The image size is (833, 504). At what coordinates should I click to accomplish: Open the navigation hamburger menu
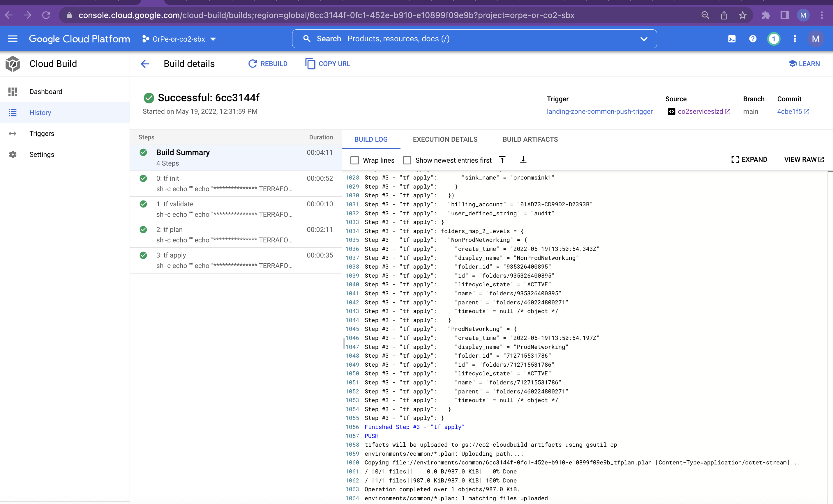(13, 38)
